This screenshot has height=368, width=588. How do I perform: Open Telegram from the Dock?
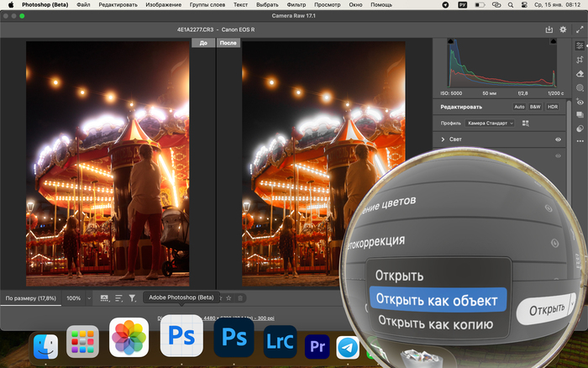pos(347,348)
